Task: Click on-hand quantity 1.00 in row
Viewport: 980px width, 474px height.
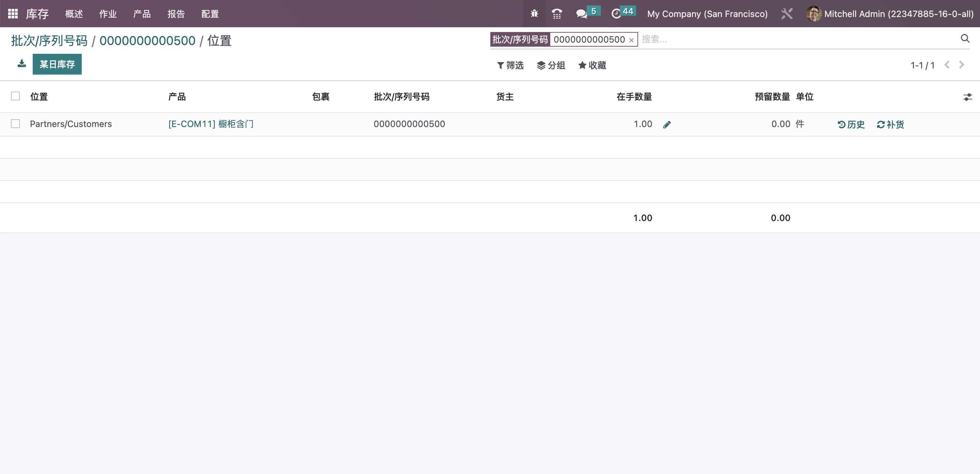Action: [643, 124]
